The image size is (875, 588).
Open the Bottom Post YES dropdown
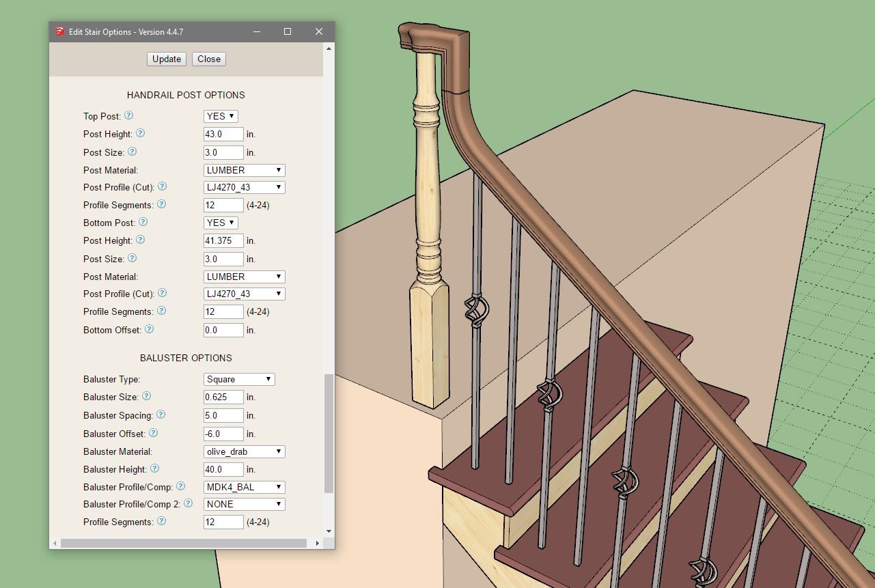tap(221, 223)
